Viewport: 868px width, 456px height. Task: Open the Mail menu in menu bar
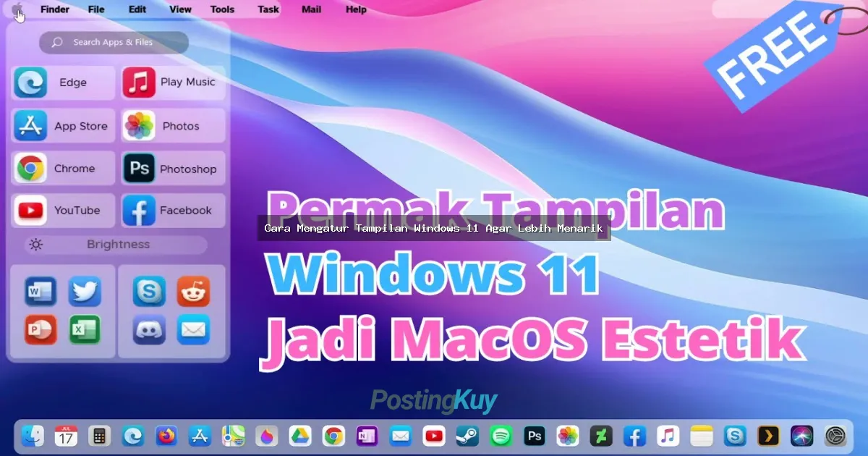click(312, 9)
